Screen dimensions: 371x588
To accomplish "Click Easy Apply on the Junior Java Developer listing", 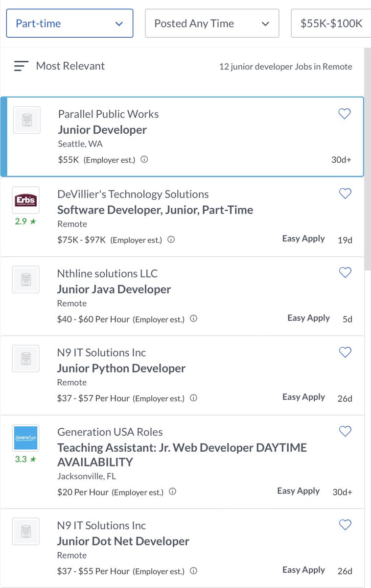I will click(x=308, y=318).
